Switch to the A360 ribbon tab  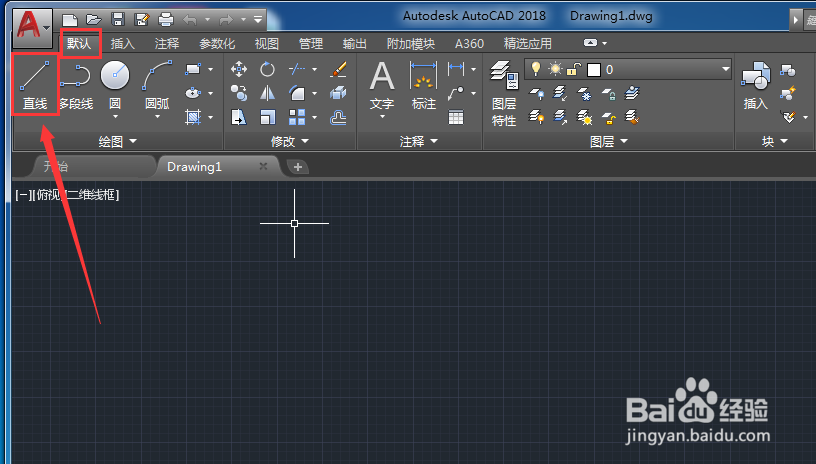[469, 44]
